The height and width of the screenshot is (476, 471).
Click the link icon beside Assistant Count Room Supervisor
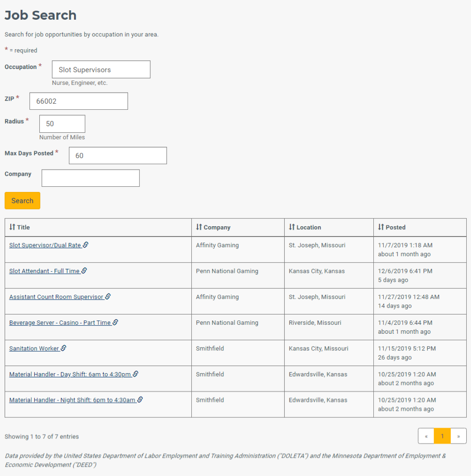point(108,296)
